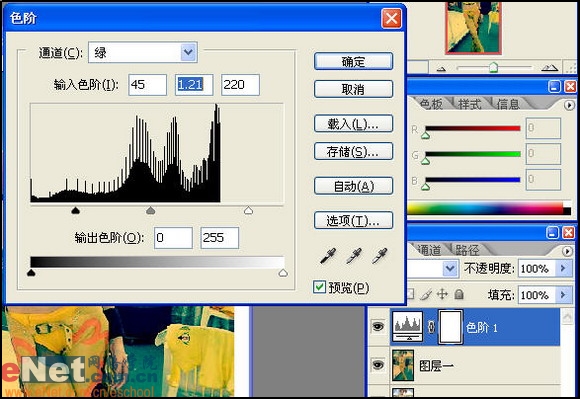
Task: Click the input shadow field showing 45
Action: pos(148,85)
